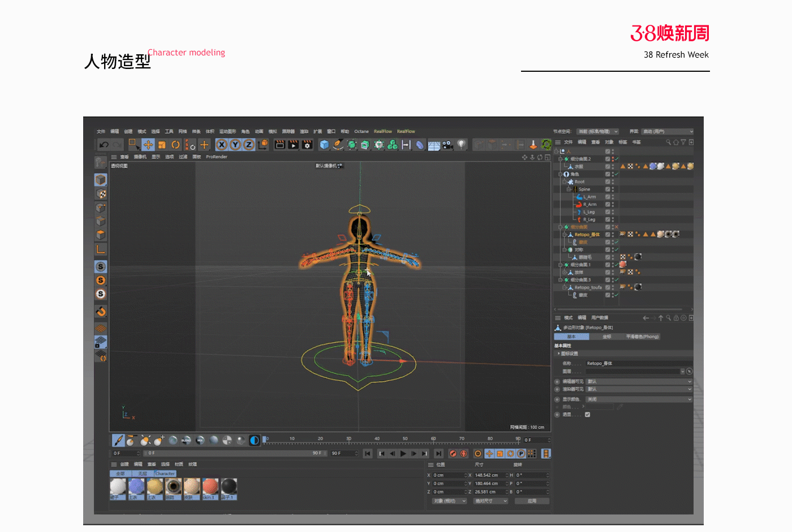This screenshot has width=792, height=532.
Task: Click the half-circle contrast icon above timeline
Action: click(x=255, y=440)
